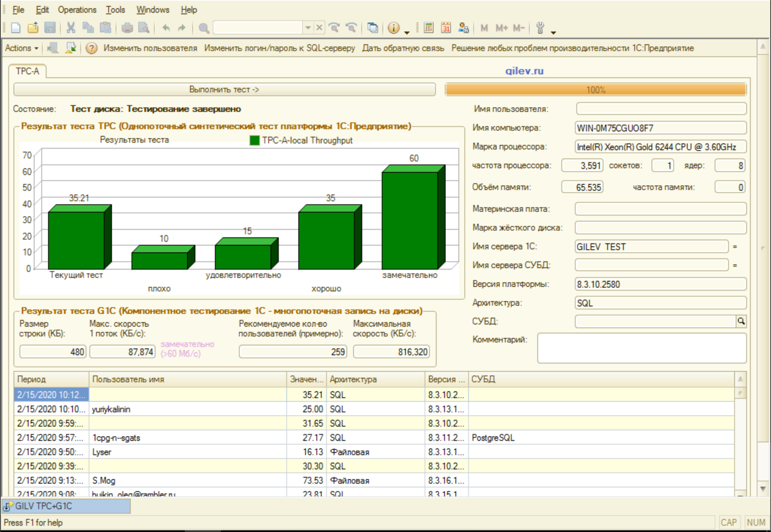This screenshot has width=771, height=532.
Task: Click the New document icon
Action: pos(16,28)
